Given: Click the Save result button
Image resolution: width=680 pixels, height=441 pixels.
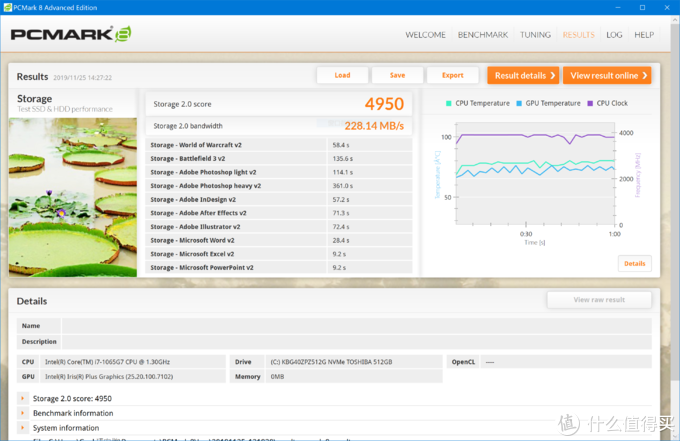Looking at the screenshot, I should (x=397, y=75).
